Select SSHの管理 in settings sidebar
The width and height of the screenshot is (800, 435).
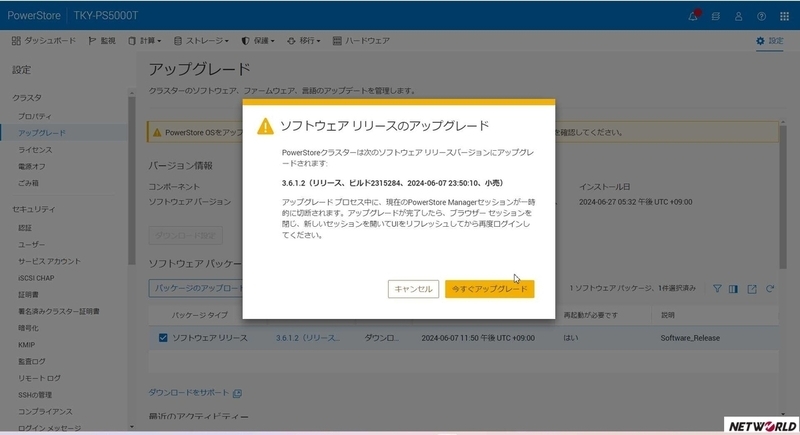click(x=35, y=395)
